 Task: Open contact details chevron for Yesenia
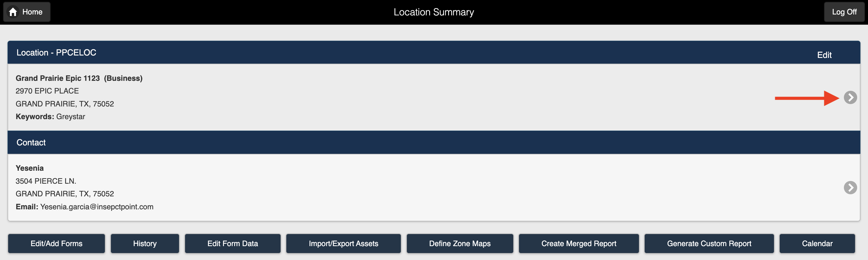(850, 188)
